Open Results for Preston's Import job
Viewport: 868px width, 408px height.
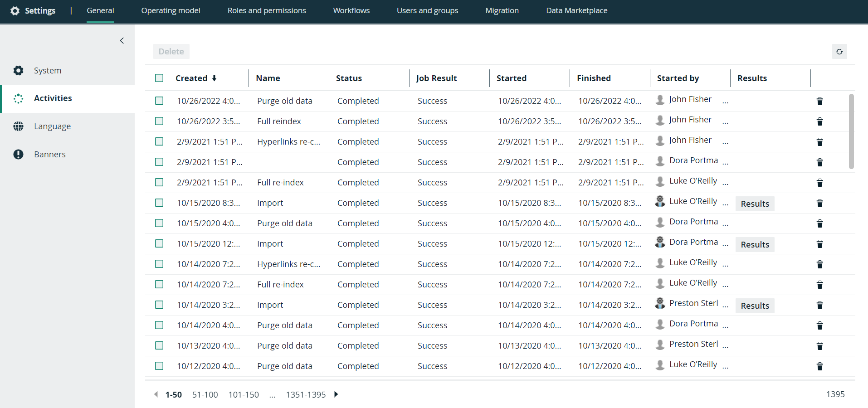755,306
